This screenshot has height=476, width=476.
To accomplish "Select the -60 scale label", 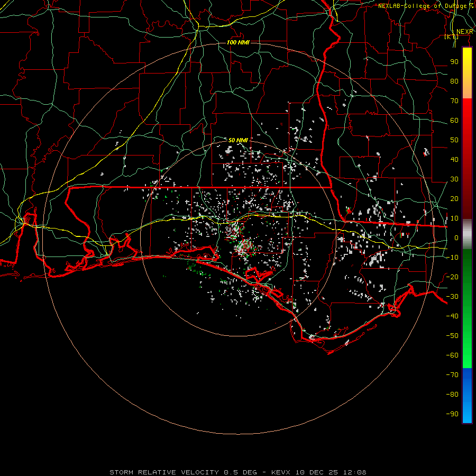I will (x=452, y=355).
